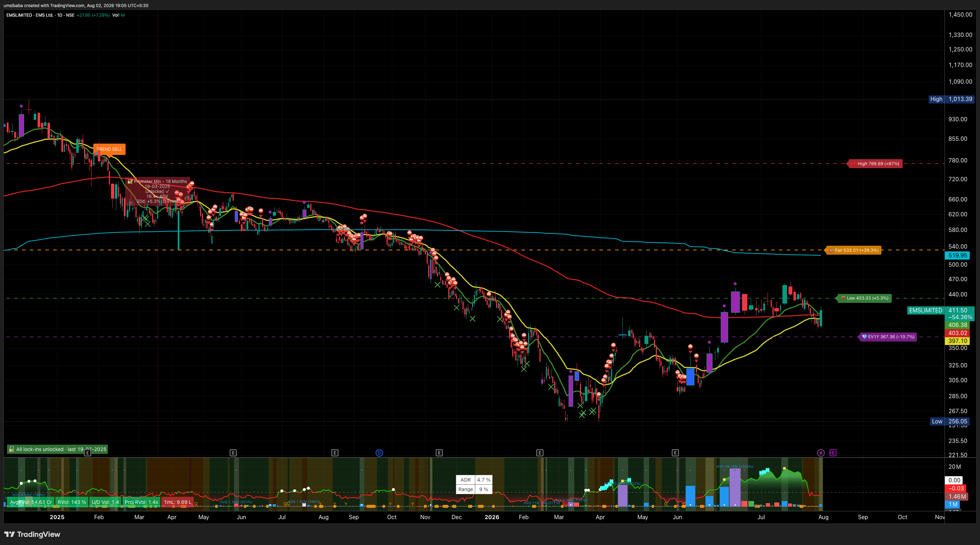Screen dimensions: 980x545
Task: Click the green Low 433.33 (+5.3%) label
Action: click(x=864, y=298)
